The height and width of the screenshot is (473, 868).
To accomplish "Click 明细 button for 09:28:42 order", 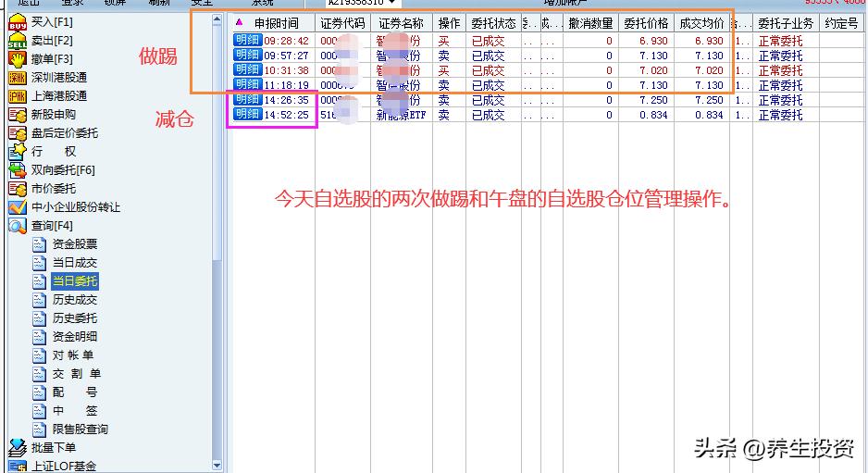I will 247,40.
